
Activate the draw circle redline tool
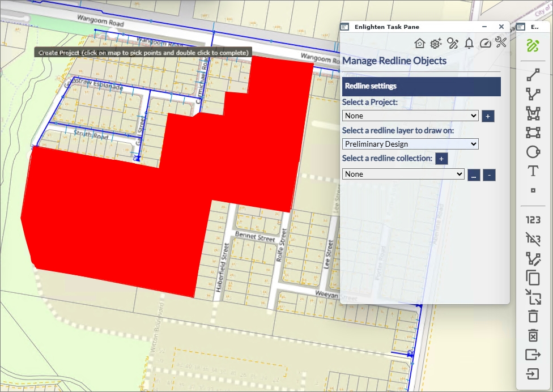[533, 152]
